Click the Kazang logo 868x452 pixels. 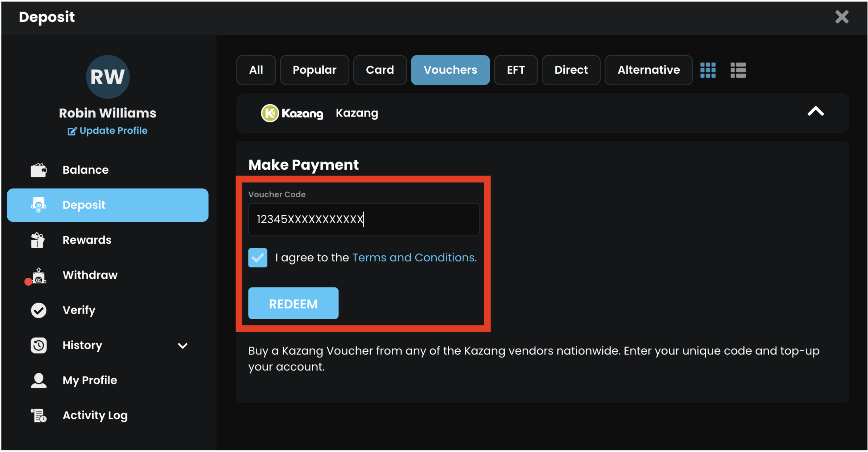tap(292, 113)
